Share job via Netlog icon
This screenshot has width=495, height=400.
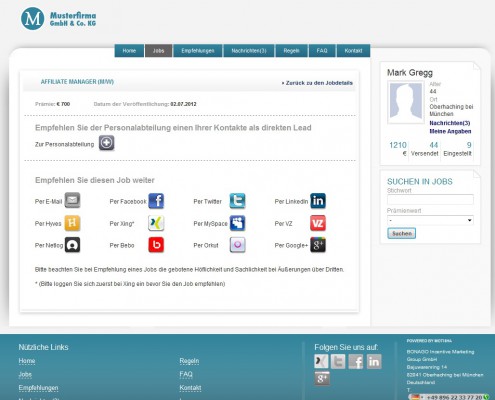(x=72, y=245)
